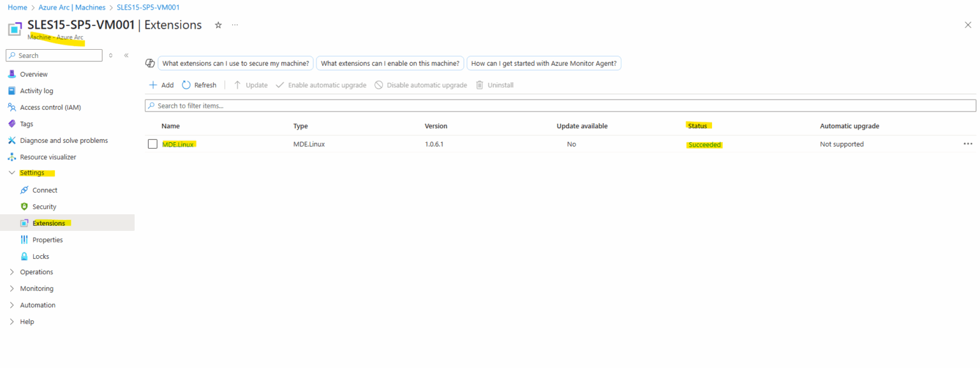This screenshot has height=368, width=980.
Task: Select the MDE.Linux extension checkbox
Action: coord(152,144)
